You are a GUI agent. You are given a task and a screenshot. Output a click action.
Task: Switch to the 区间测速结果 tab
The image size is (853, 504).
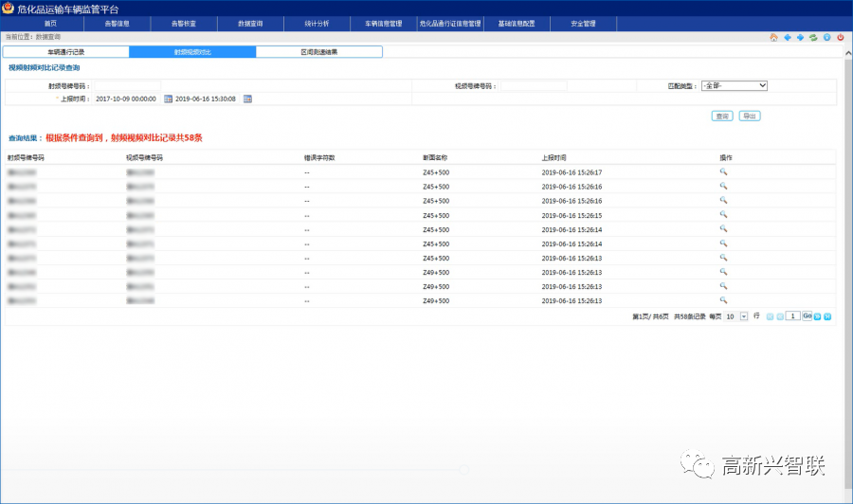[x=319, y=52]
